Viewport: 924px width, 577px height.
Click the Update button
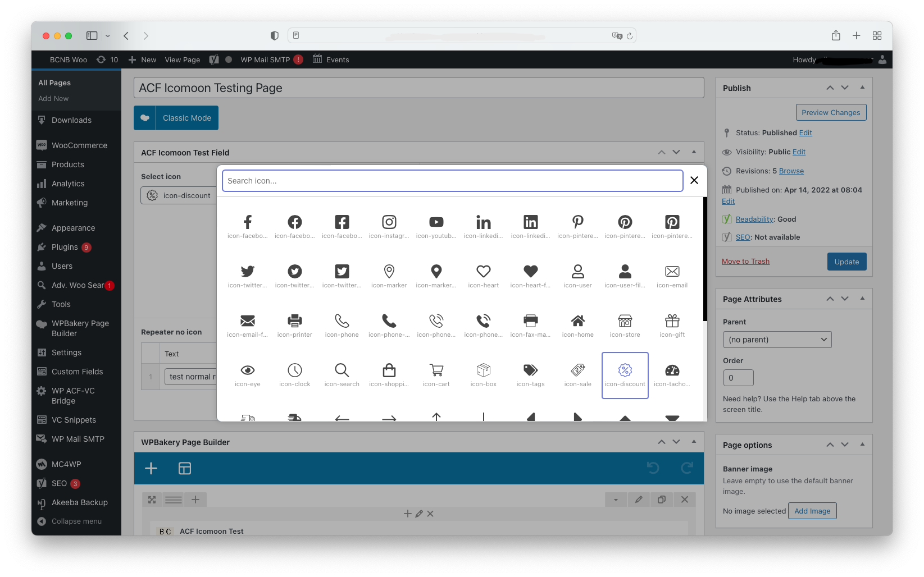click(x=846, y=262)
